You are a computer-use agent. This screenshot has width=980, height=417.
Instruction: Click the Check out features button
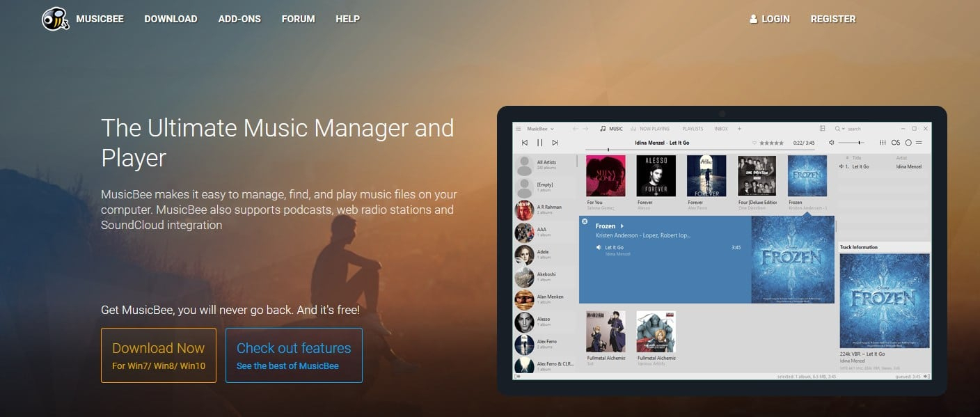(294, 356)
